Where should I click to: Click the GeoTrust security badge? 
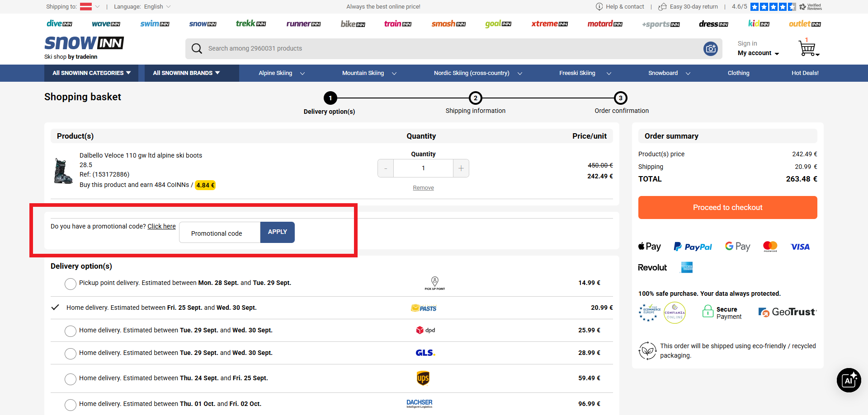787,312
